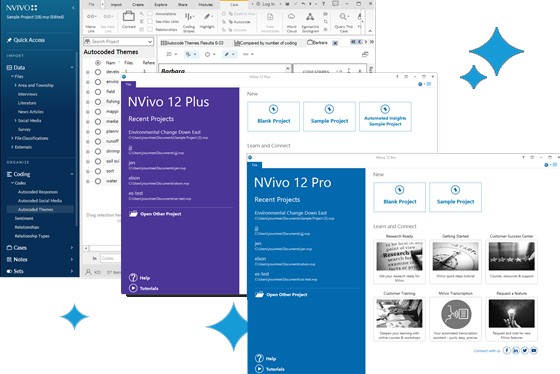Select the radio circle for the sort theme

tap(98, 171)
